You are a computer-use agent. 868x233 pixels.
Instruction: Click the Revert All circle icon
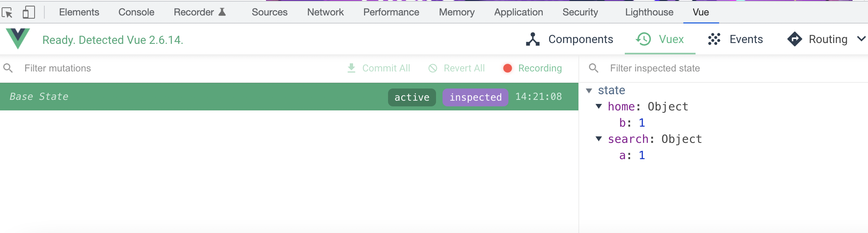pyautogui.click(x=433, y=68)
